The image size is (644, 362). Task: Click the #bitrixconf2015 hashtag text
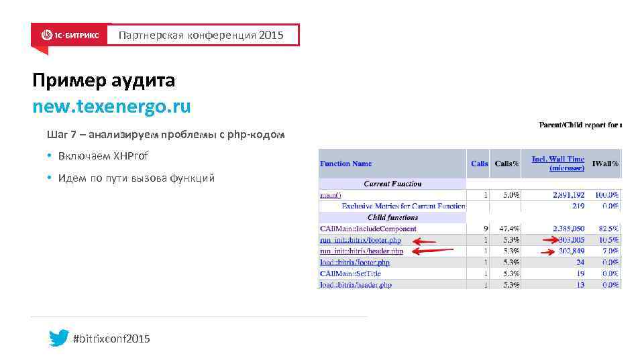click(x=111, y=339)
